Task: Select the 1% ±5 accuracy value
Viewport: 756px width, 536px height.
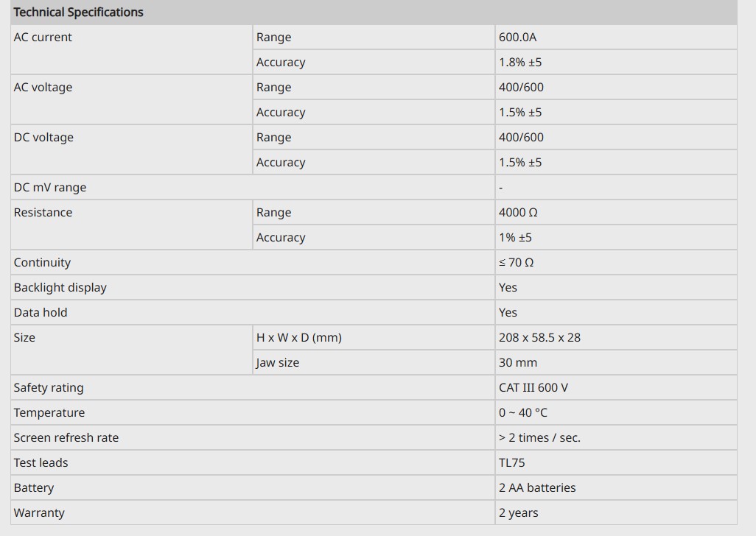Action: (x=515, y=238)
